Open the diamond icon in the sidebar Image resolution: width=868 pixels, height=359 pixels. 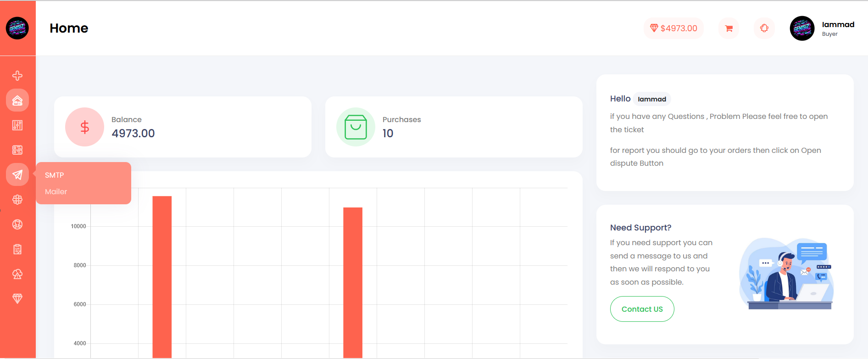coord(17,298)
